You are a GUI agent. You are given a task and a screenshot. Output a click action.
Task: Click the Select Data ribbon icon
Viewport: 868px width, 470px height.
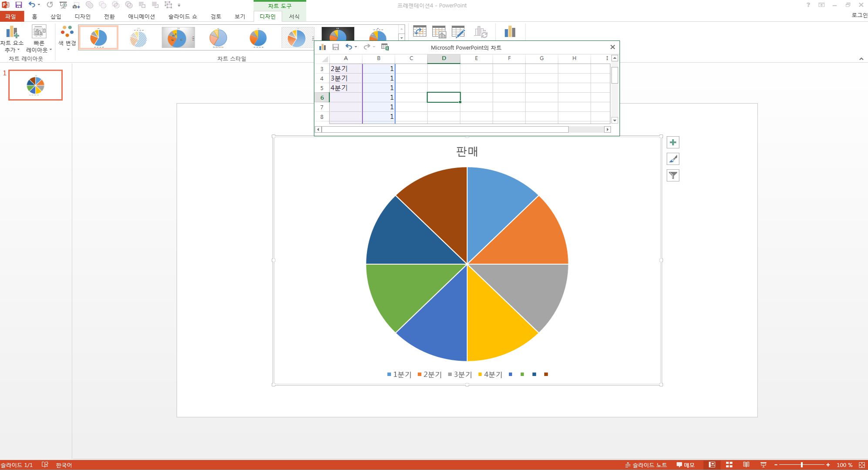[x=439, y=31]
